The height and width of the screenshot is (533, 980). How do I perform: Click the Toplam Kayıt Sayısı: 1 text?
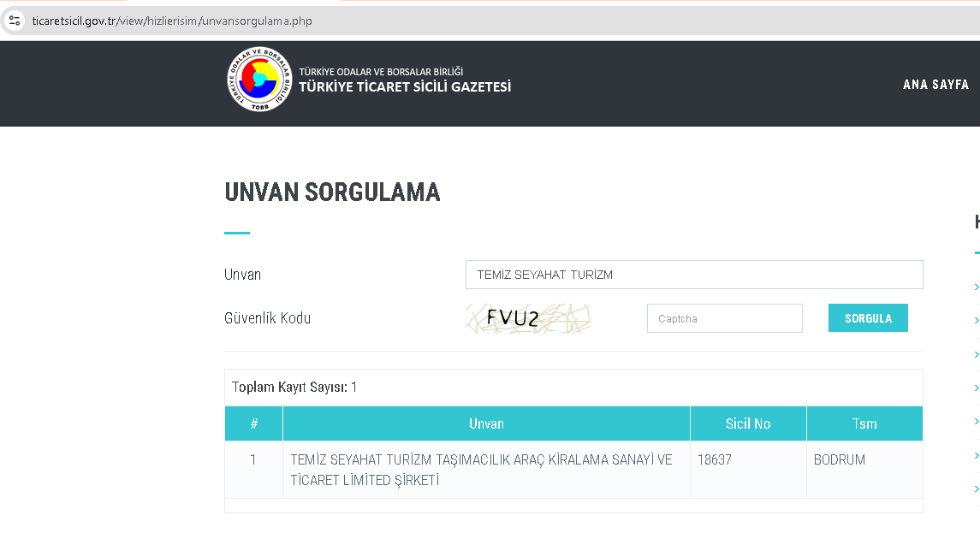click(294, 388)
